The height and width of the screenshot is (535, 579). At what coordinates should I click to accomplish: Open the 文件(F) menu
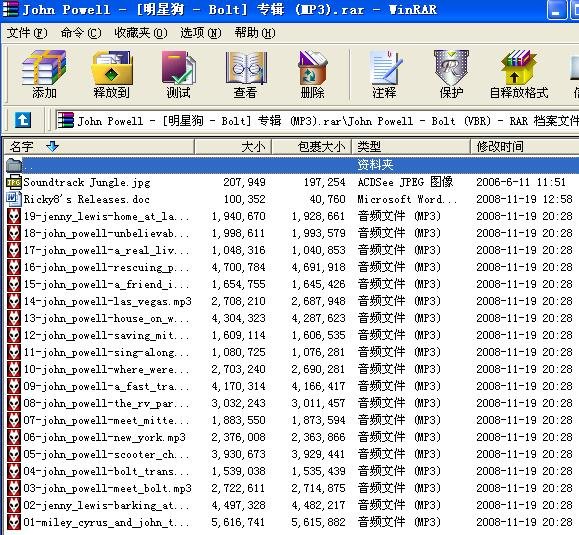[x=27, y=33]
